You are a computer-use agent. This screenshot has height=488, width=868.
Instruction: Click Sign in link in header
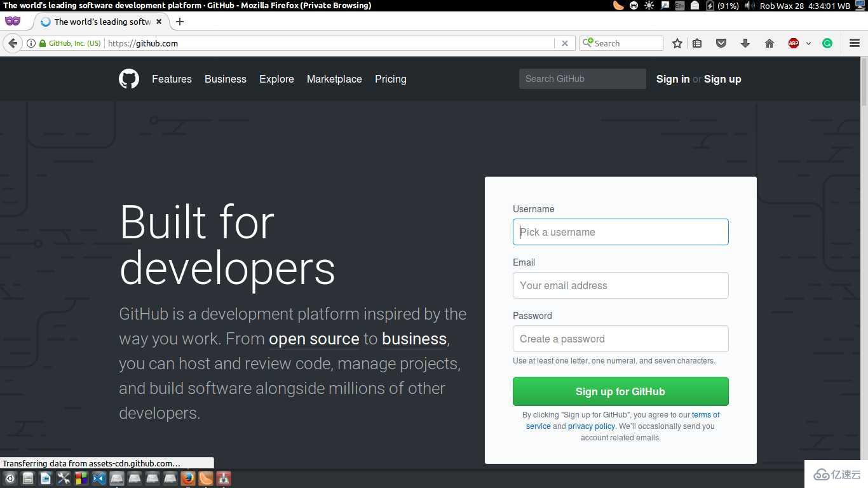673,79
